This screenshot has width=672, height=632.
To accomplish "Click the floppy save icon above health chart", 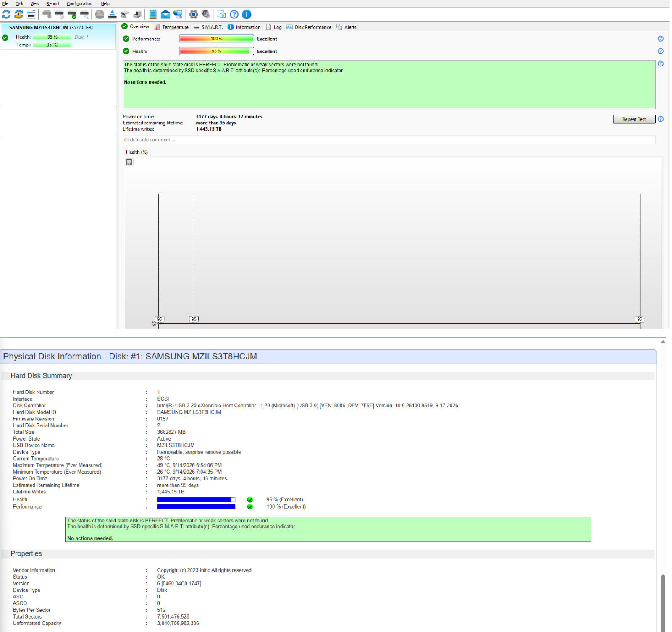I will tap(129, 163).
